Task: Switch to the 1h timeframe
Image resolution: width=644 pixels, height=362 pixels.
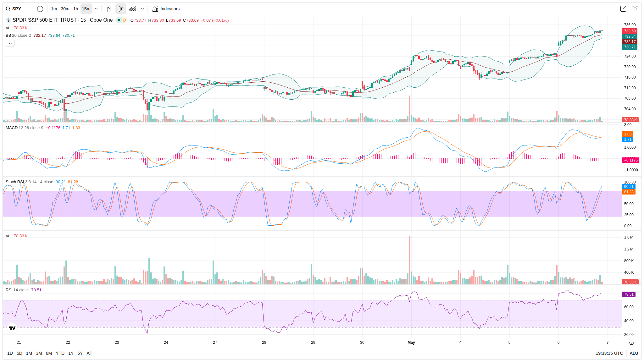Action: (75, 9)
